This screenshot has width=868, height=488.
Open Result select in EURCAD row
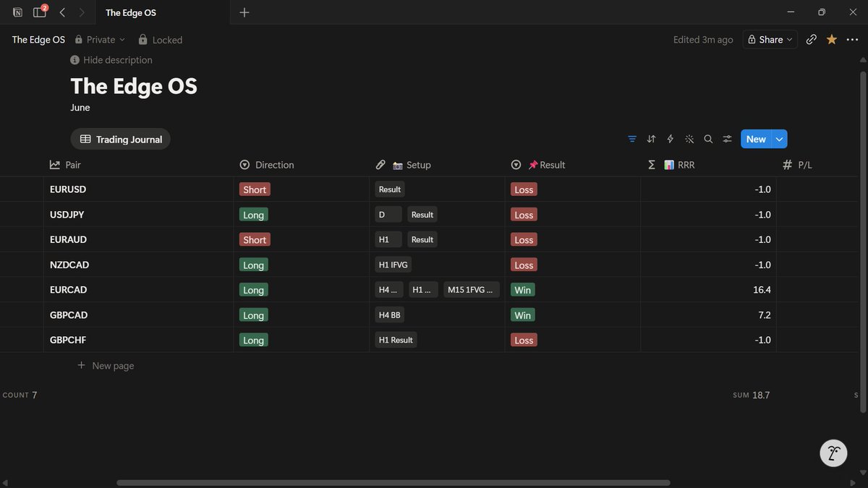[522, 290]
